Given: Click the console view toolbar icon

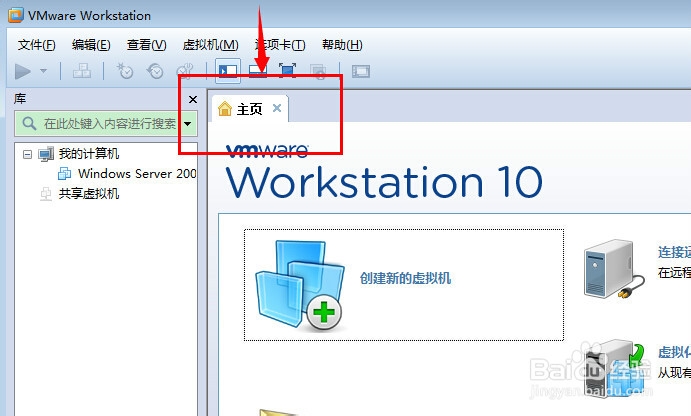Looking at the screenshot, I should pyautogui.click(x=360, y=71).
